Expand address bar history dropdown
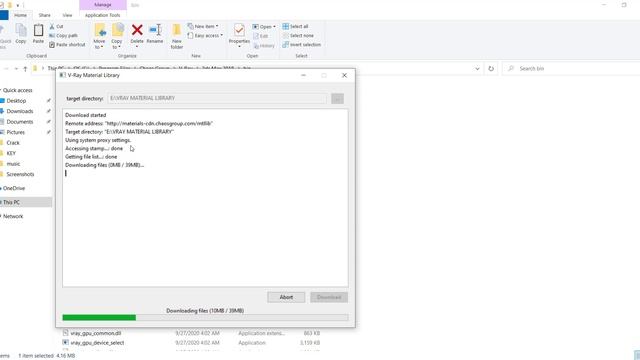 point(477,69)
